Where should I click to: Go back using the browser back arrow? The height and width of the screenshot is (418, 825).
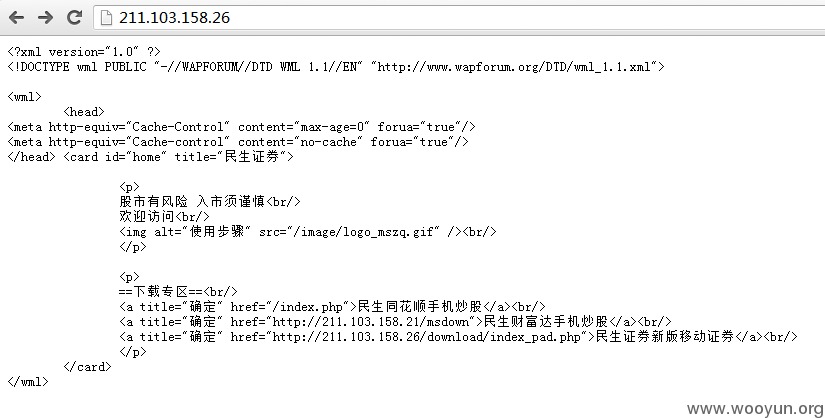click(x=16, y=17)
